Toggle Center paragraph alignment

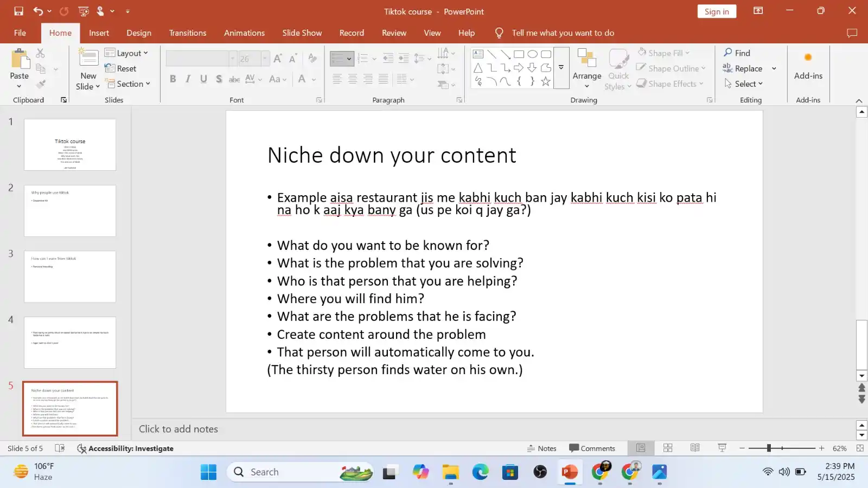[353, 79]
